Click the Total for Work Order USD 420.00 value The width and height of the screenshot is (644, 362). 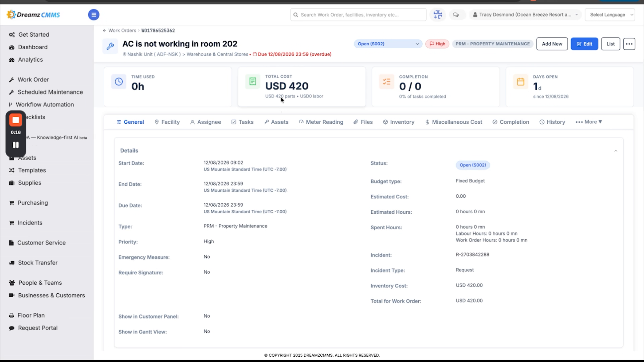tap(469, 301)
